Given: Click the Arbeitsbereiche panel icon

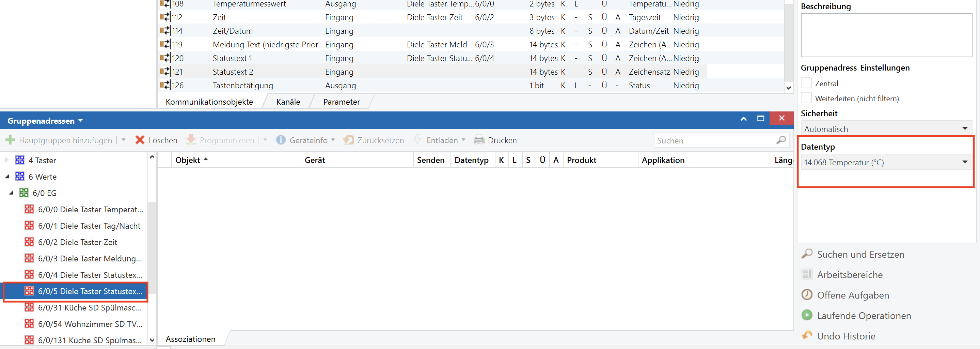Looking at the screenshot, I should coord(807,274).
